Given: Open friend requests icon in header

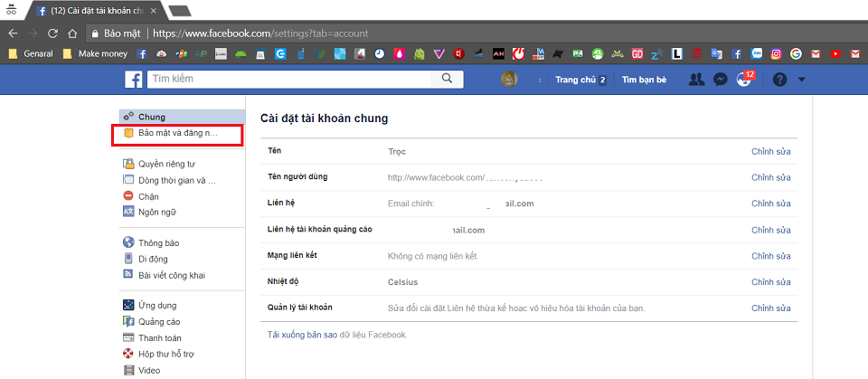Looking at the screenshot, I should 696,80.
